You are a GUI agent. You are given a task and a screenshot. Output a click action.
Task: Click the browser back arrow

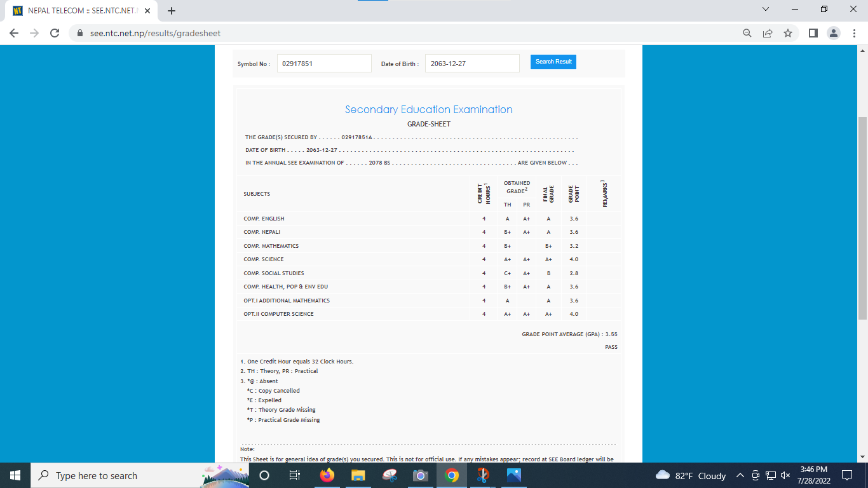[x=14, y=33]
